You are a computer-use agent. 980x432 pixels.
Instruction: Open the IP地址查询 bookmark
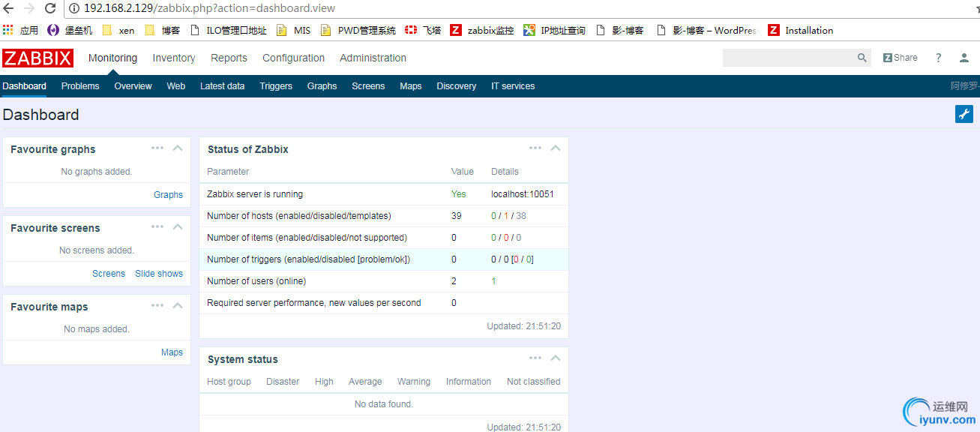click(x=554, y=30)
